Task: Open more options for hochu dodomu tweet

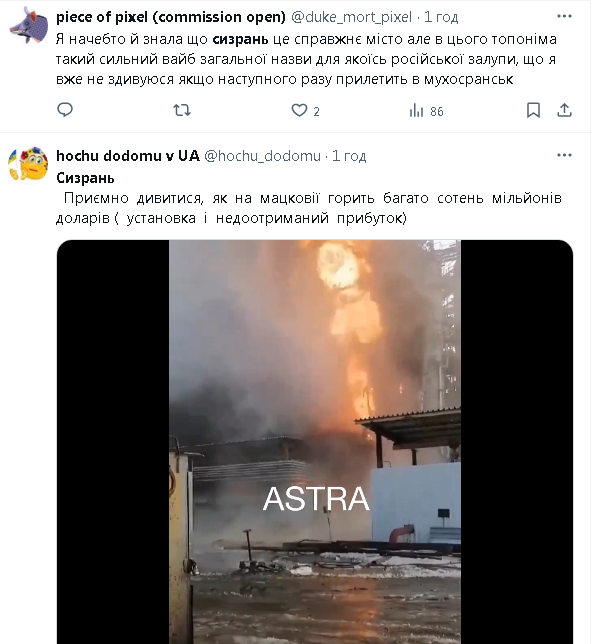Action: (x=564, y=155)
